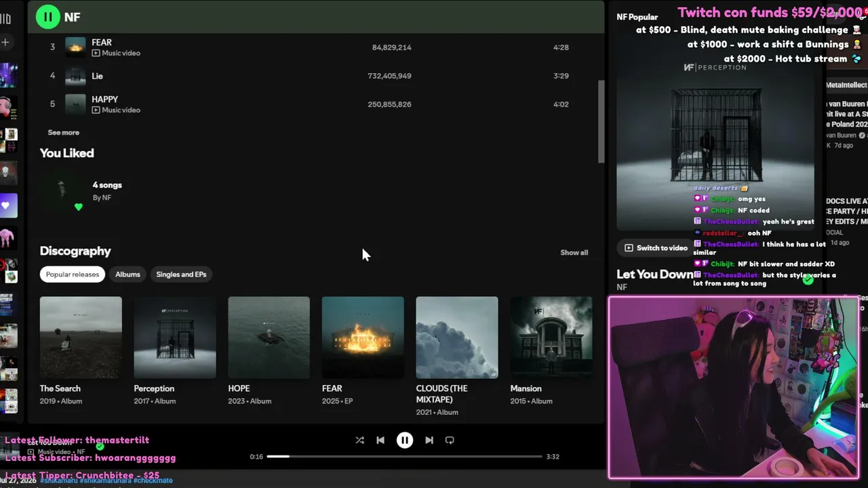The width and height of the screenshot is (868, 488).
Task: Play track 4 Lie
Action: click(x=53, y=76)
